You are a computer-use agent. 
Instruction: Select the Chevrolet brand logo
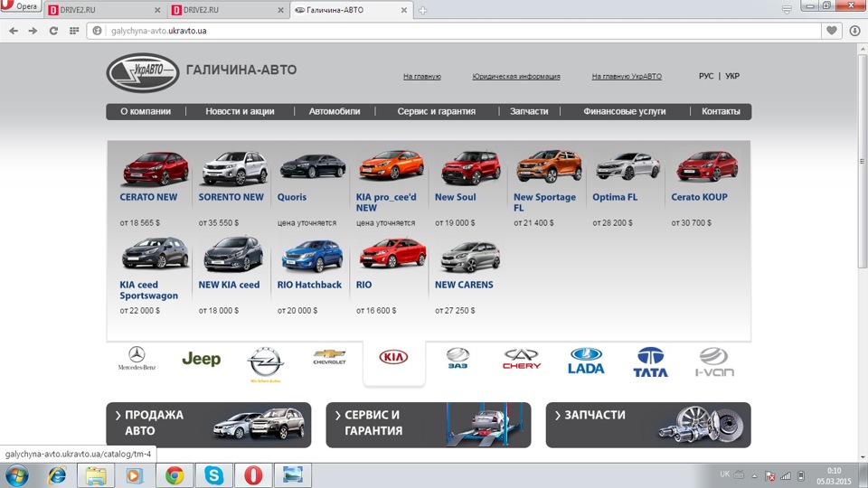point(329,357)
